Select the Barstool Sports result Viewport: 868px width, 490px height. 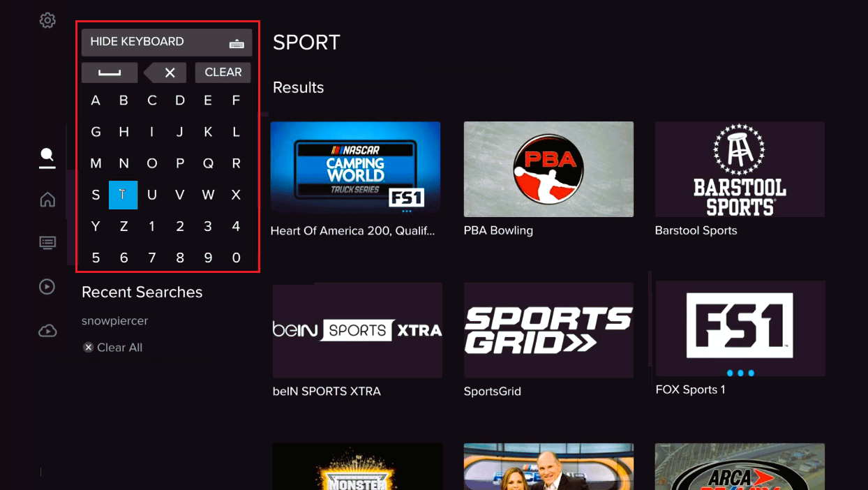740,169
